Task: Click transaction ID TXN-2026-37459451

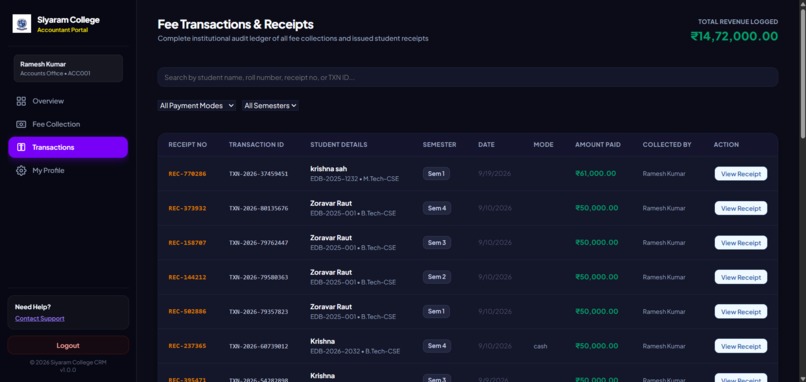Action: [x=259, y=174]
